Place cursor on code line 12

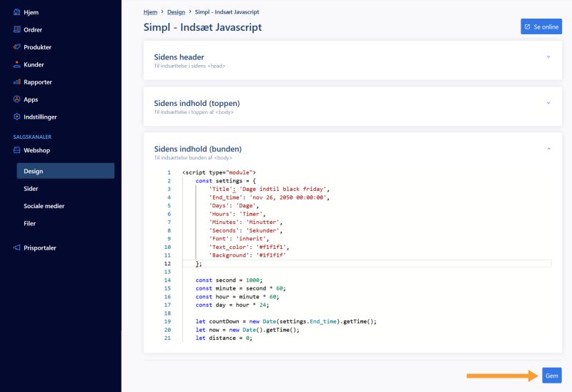coord(367,263)
